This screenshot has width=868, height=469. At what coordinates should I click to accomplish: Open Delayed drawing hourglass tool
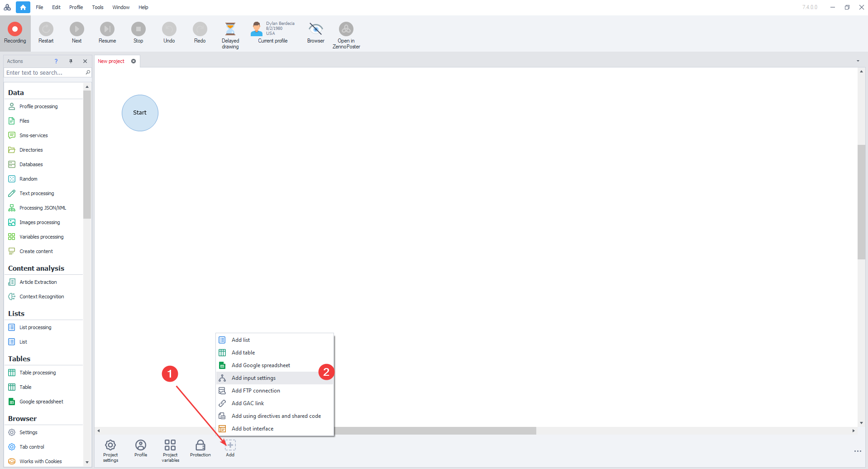tap(230, 30)
